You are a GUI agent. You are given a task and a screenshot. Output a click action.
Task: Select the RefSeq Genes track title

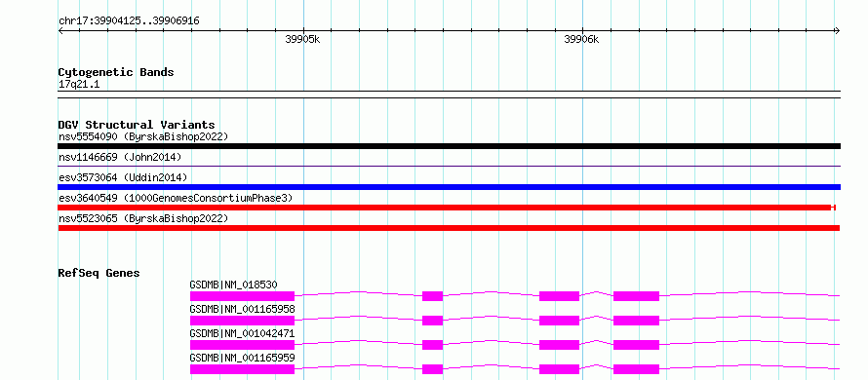coord(99,273)
